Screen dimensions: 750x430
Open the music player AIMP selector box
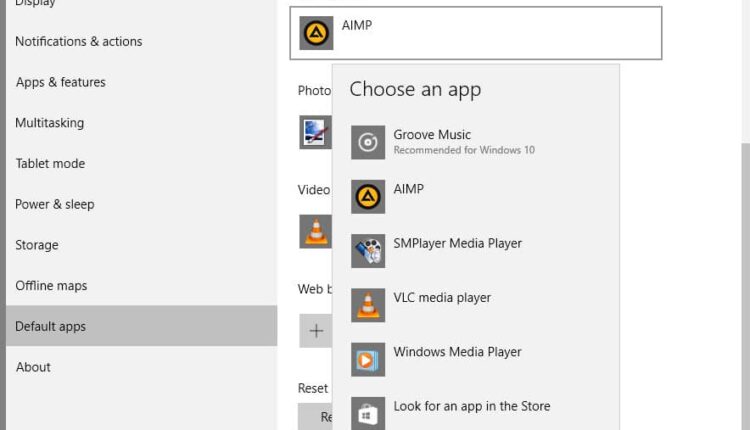[x=476, y=33]
